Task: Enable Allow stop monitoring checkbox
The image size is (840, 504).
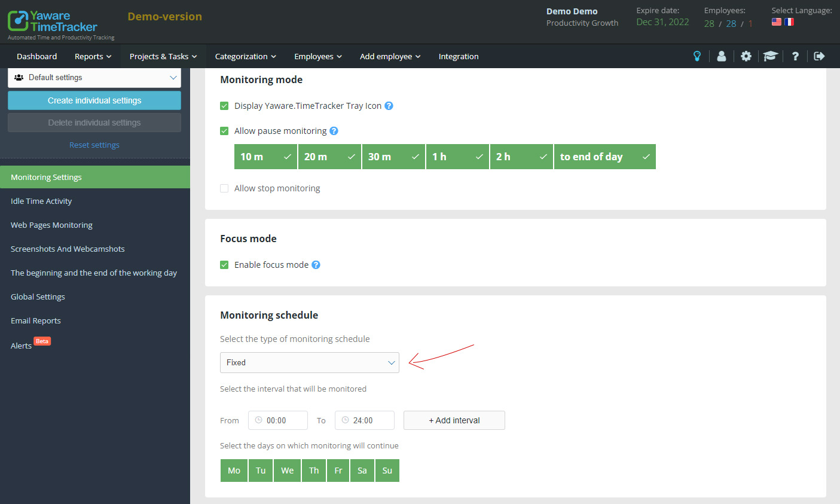Action: pos(224,188)
